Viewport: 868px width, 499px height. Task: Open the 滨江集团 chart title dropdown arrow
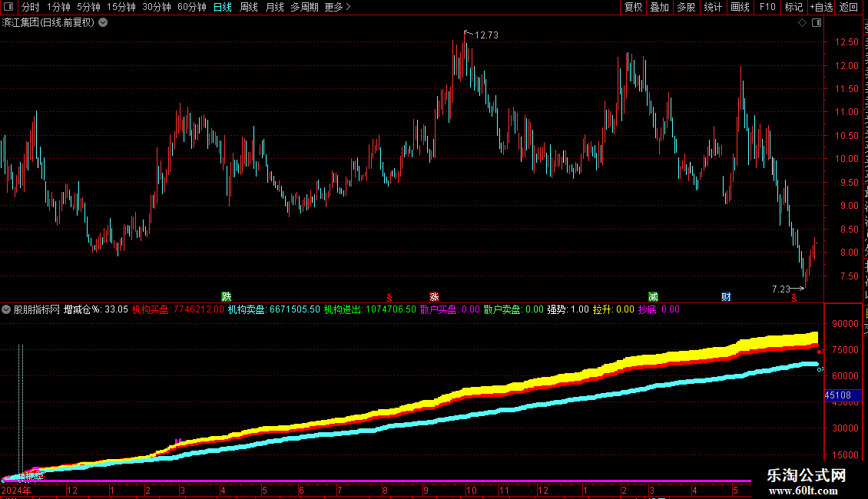pos(103,23)
